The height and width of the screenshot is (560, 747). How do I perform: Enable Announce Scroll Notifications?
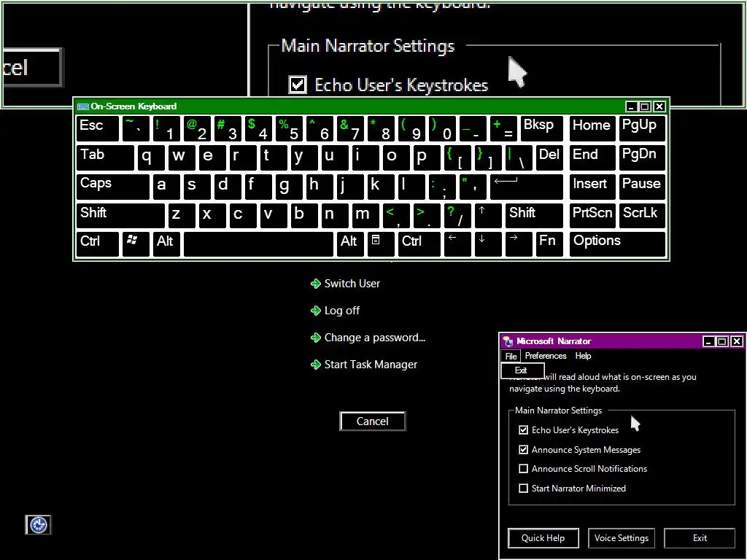pos(524,469)
